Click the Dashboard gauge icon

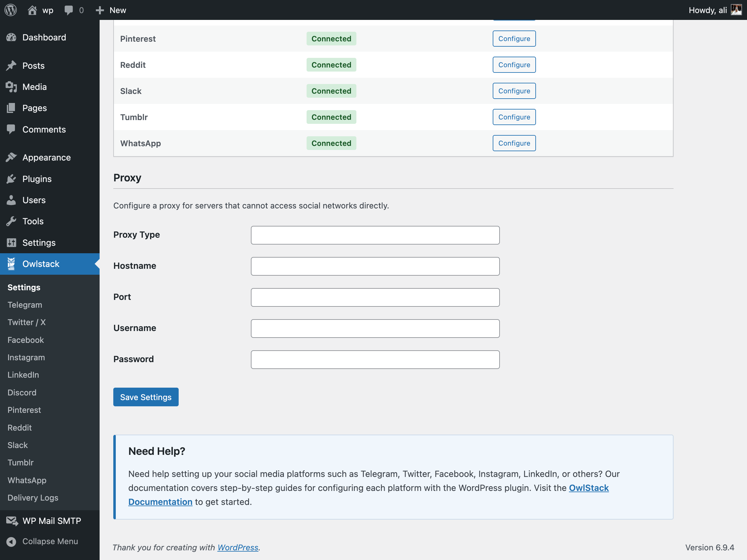pos(11,37)
